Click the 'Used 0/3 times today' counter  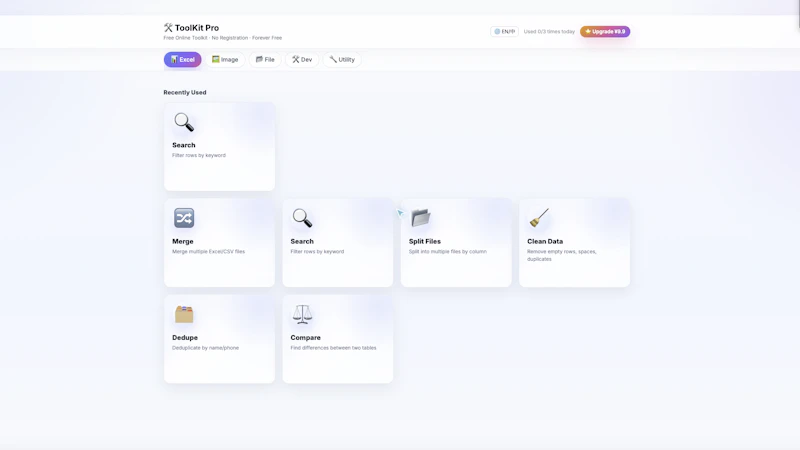pyautogui.click(x=549, y=32)
